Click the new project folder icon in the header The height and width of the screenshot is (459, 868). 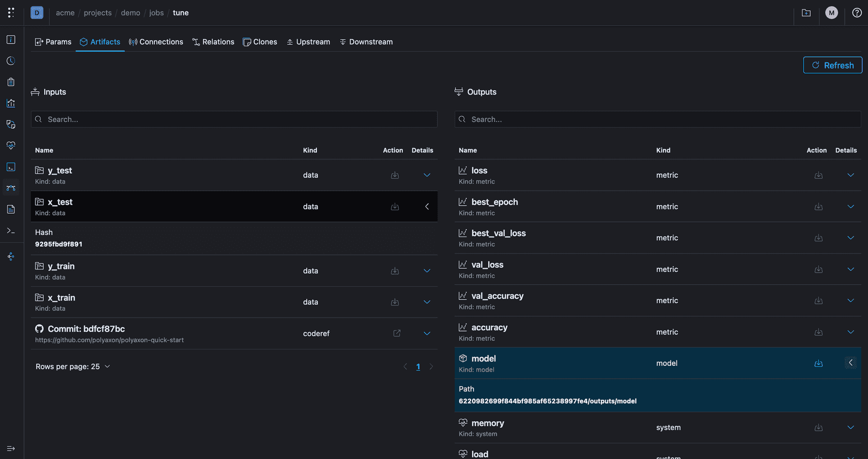806,13
